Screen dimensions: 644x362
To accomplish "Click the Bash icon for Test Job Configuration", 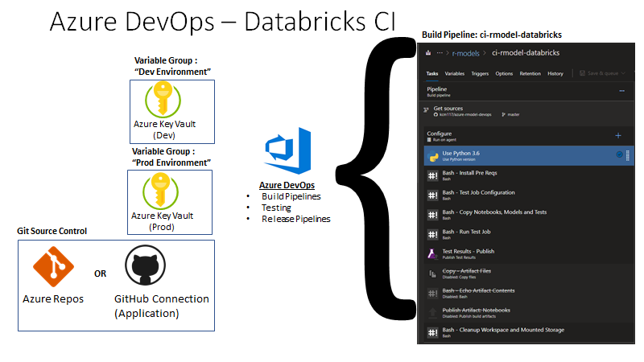I will (433, 195).
